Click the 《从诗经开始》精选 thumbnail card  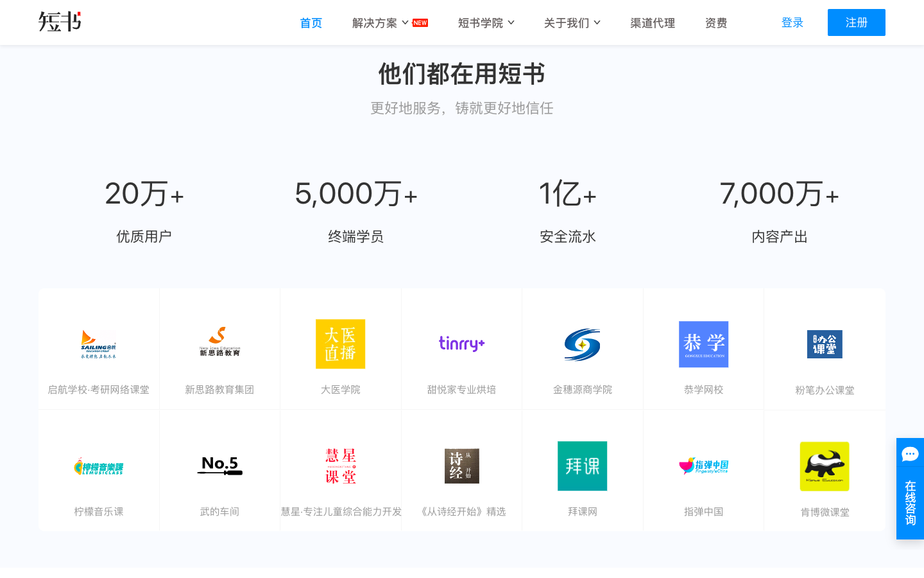tap(461, 466)
